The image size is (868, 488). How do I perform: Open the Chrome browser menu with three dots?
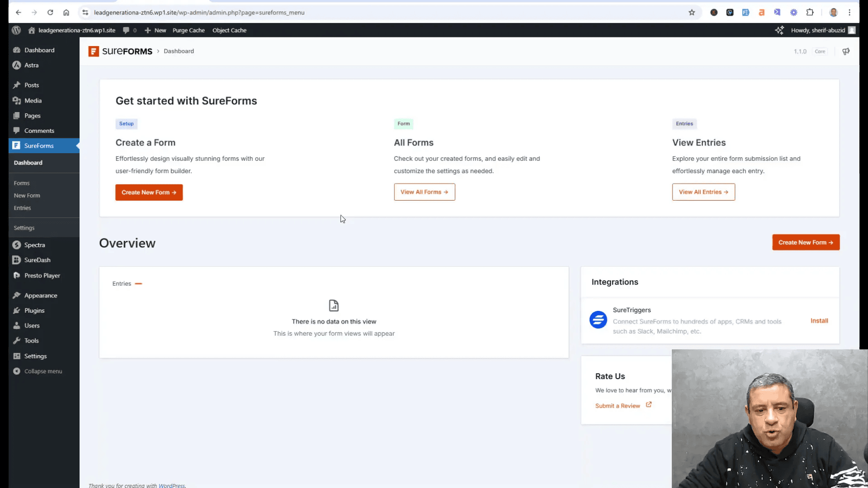click(850, 12)
